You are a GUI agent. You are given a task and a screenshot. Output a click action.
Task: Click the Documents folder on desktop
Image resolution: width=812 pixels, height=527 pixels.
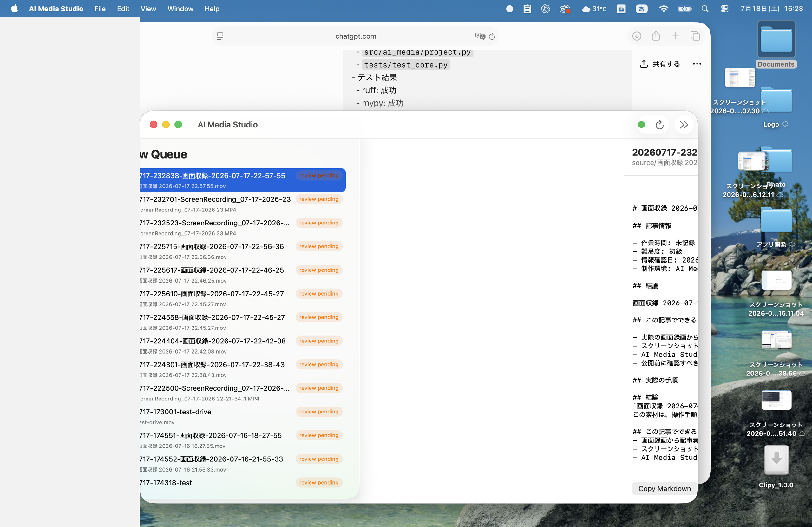(776, 40)
